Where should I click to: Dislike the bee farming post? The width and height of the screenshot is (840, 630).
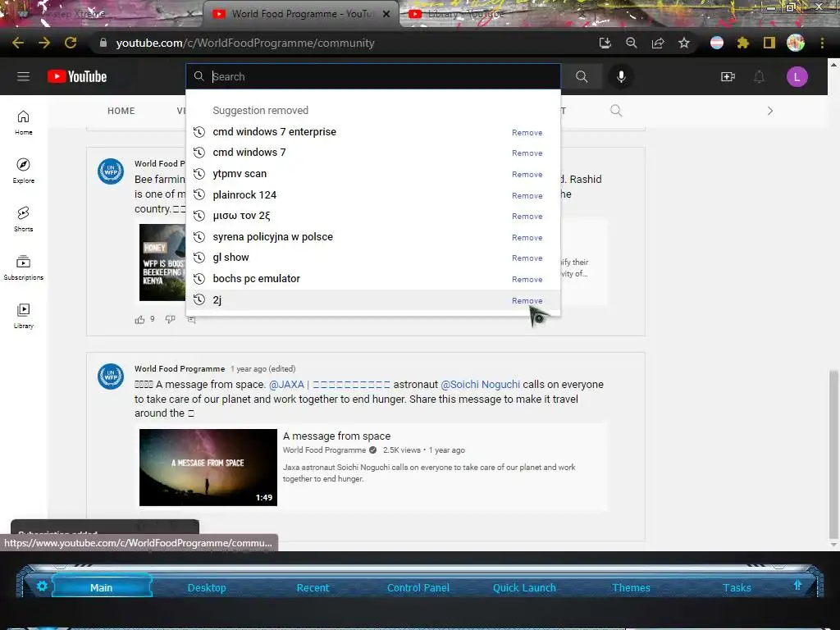coord(170,319)
